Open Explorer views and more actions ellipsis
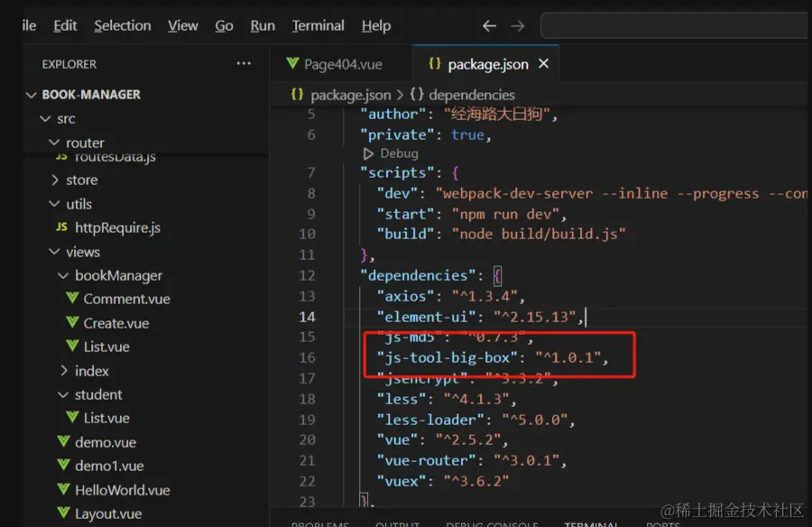The image size is (812, 527). (x=244, y=64)
